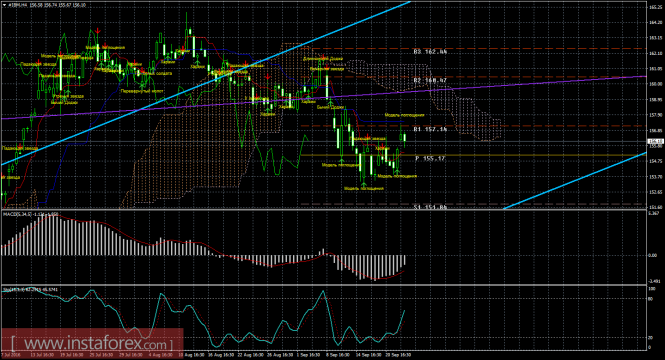The width and height of the screenshot is (665, 360).
Task: Click the 14 Sep 16:30 time axis label
Action: 368,354
